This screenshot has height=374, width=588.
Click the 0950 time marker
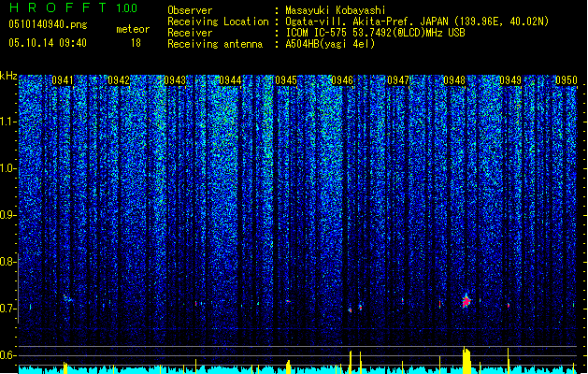click(x=566, y=80)
